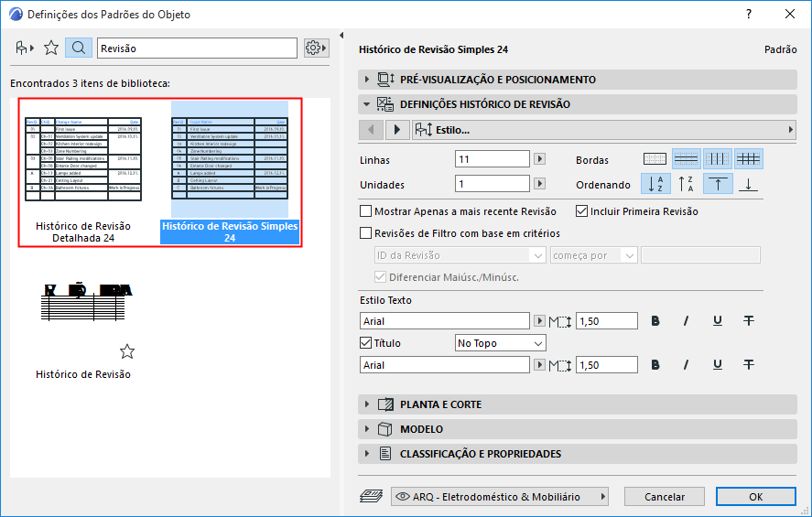Viewport: 812px width, 517px height.
Task: Uncheck the Título checkbox
Action: tap(365, 342)
